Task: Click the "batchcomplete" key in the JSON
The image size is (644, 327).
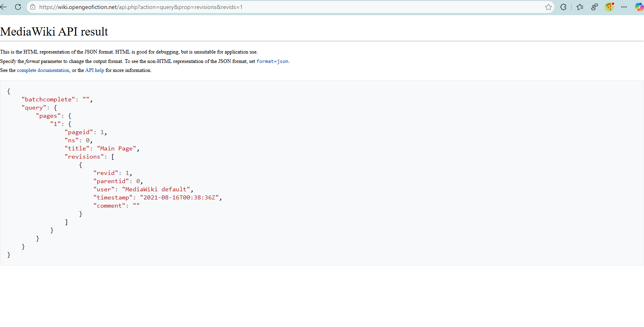Action: [x=48, y=99]
